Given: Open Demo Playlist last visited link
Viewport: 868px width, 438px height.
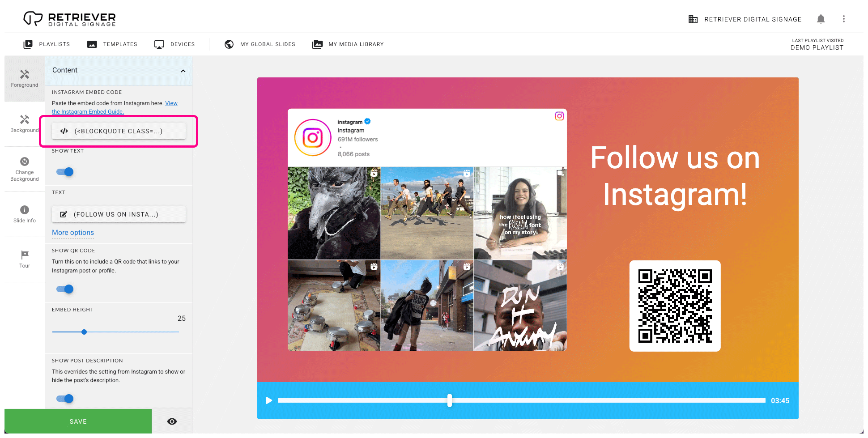Looking at the screenshot, I should point(817,47).
